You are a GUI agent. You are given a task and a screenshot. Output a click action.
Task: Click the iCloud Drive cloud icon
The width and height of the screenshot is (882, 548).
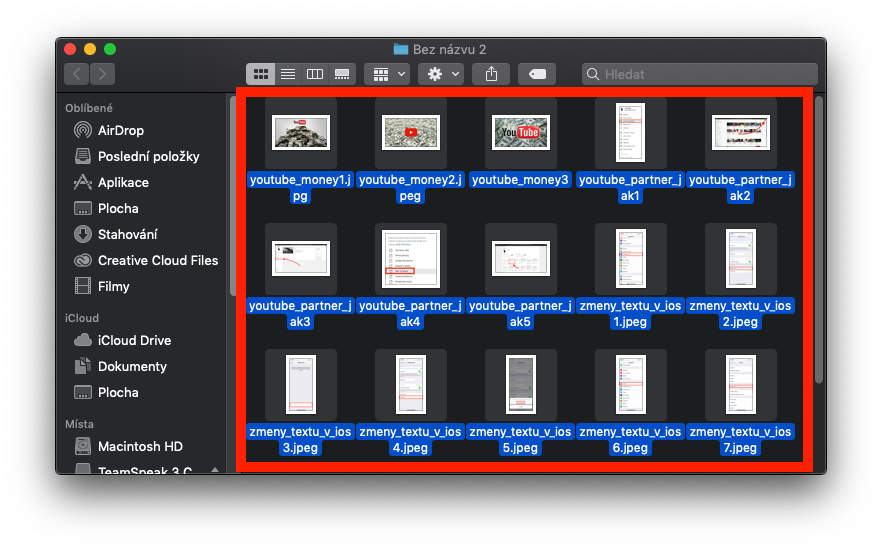[83, 340]
